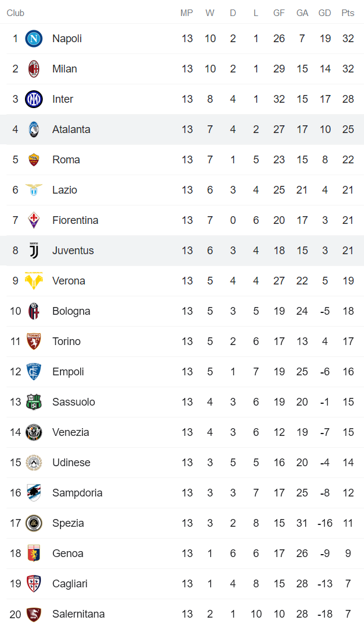Click the Roma club crest
Viewport: 364px width, 639px height.
tap(34, 160)
